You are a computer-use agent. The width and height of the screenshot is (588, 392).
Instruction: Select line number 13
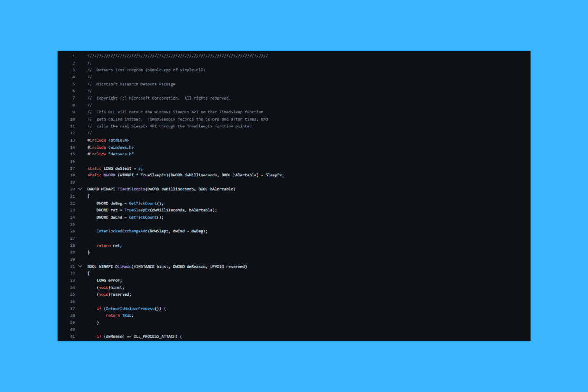(x=72, y=140)
